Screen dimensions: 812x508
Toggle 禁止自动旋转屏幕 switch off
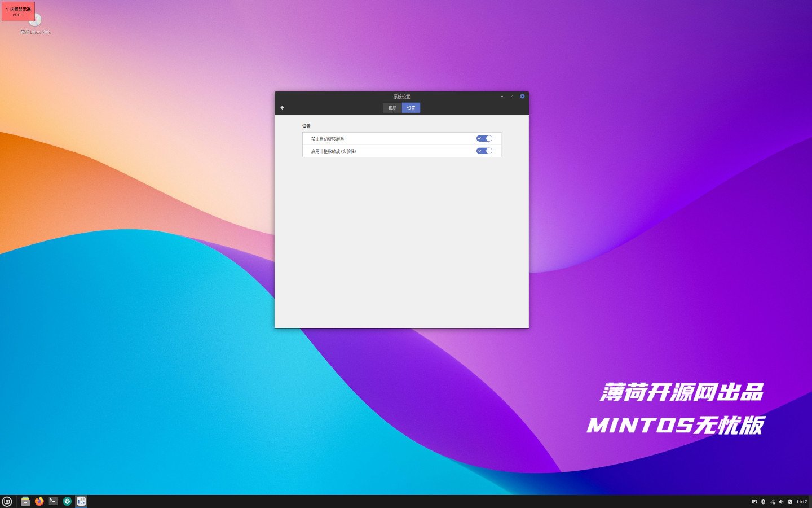(484, 138)
